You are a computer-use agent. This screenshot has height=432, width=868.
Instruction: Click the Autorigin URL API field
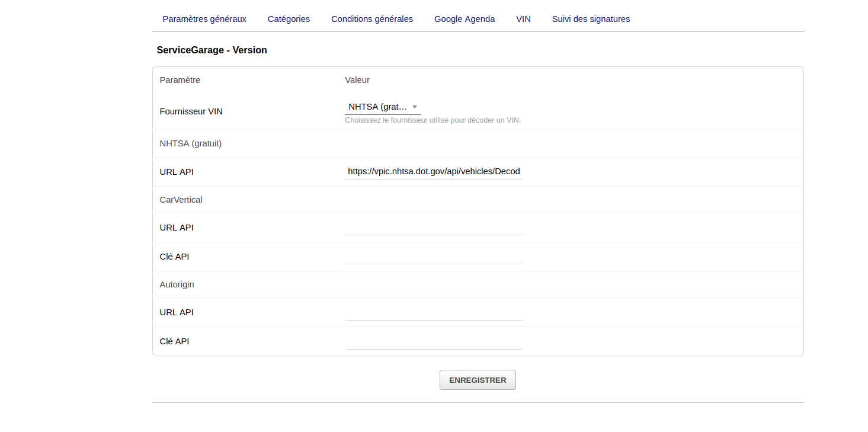433,312
